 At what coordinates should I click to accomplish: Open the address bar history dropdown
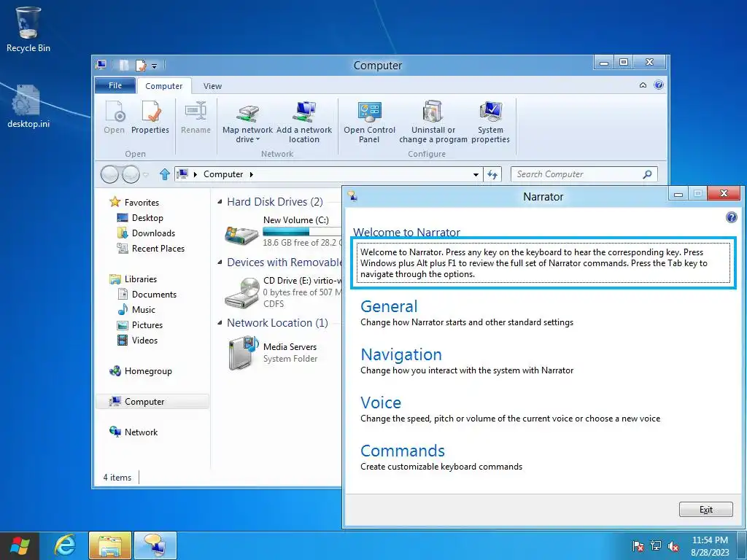click(476, 174)
